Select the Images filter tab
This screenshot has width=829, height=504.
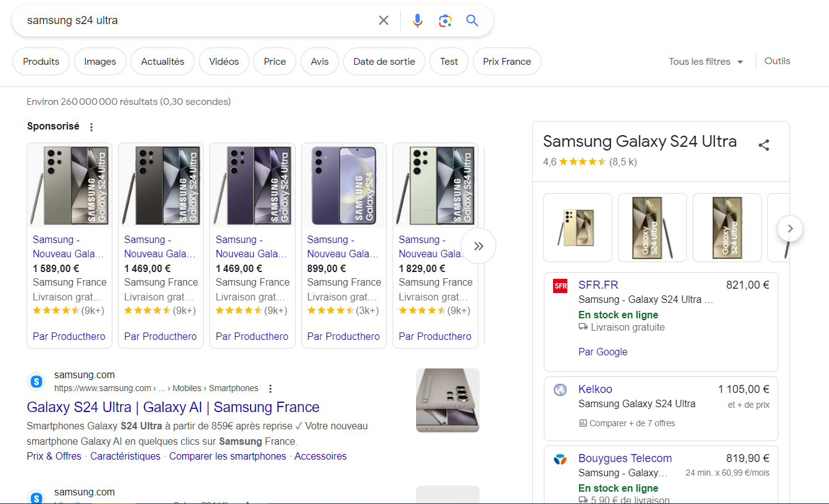click(100, 62)
